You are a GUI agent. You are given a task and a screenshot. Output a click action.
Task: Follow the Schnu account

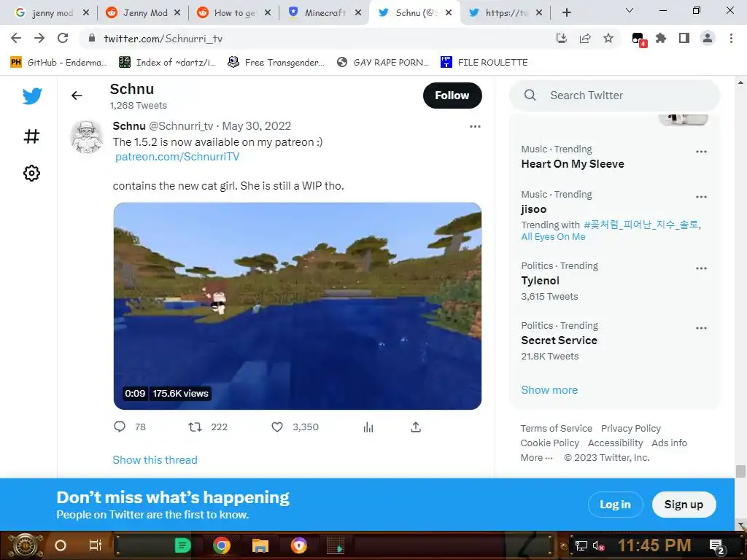click(452, 96)
